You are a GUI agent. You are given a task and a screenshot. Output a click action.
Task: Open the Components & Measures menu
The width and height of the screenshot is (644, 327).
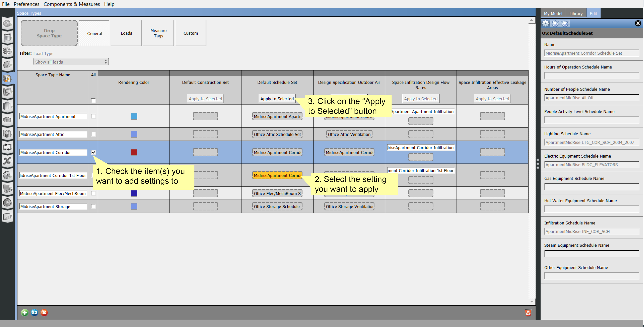(72, 4)
